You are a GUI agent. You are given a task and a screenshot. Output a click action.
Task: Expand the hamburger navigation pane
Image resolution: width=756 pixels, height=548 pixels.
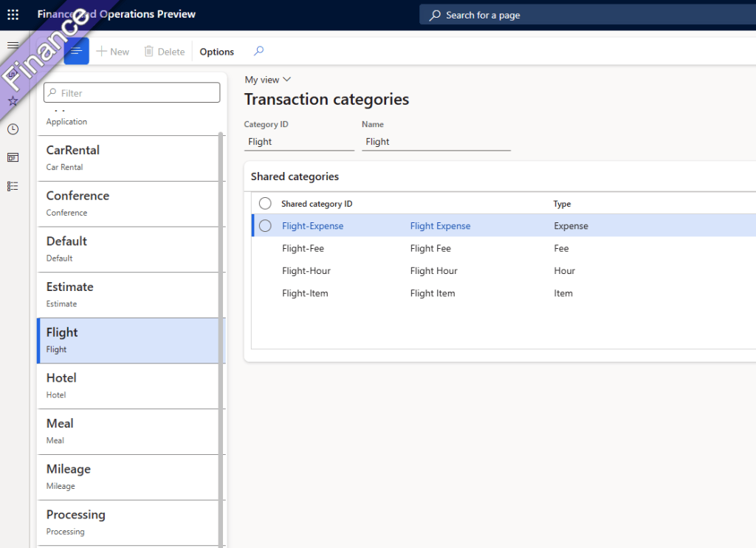(13, 46)
